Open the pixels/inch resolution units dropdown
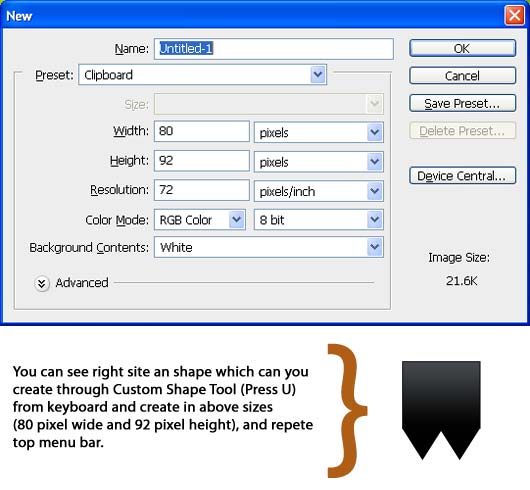The image size is (530, 490). click(x=319, y=191)
